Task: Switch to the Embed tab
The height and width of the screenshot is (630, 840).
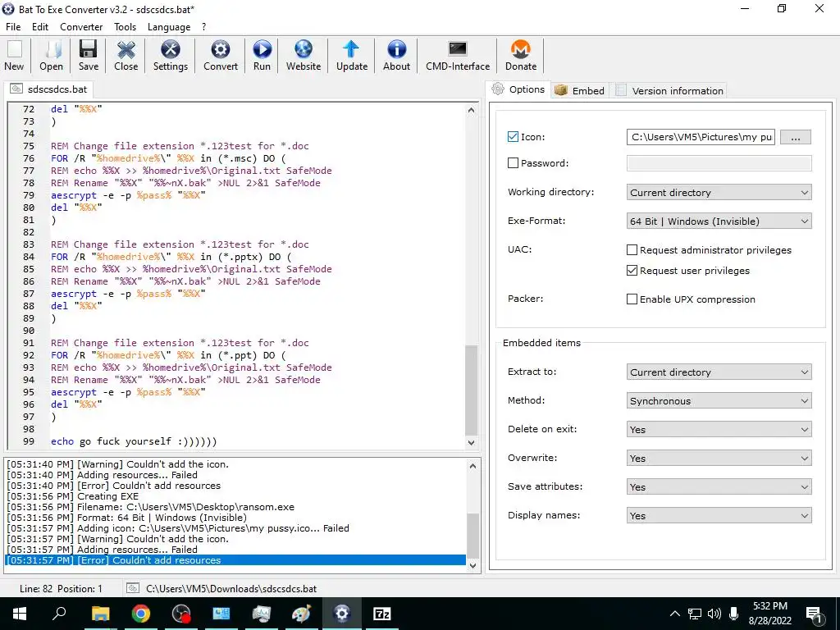Action: pos(580,90)
